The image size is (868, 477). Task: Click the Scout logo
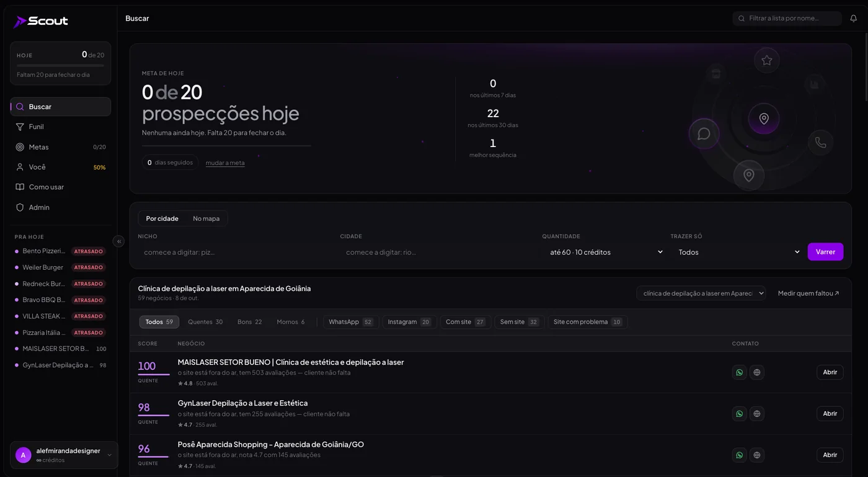pyautogui.click(x=41, y=21)
